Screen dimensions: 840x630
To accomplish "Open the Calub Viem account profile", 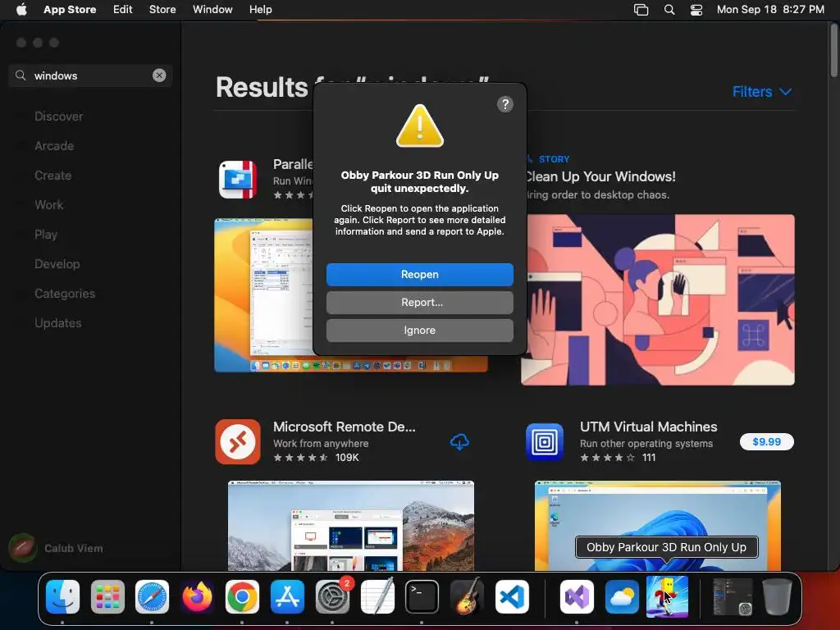I will pyautogui.click(x=57, y=548).
